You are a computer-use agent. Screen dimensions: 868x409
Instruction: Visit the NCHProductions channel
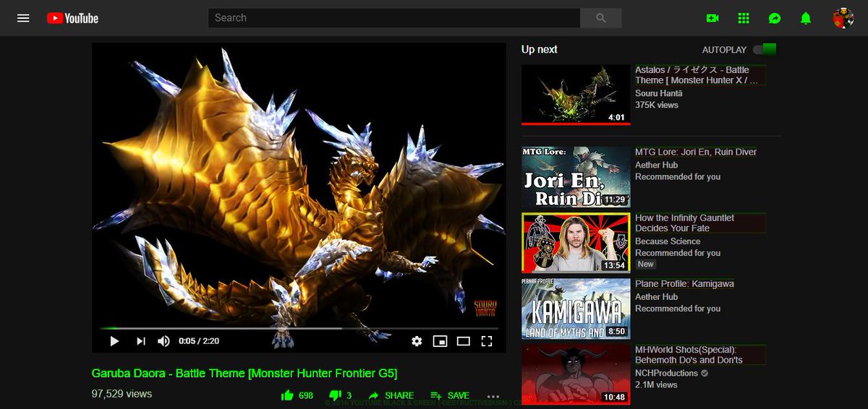(x=666, y=373)
